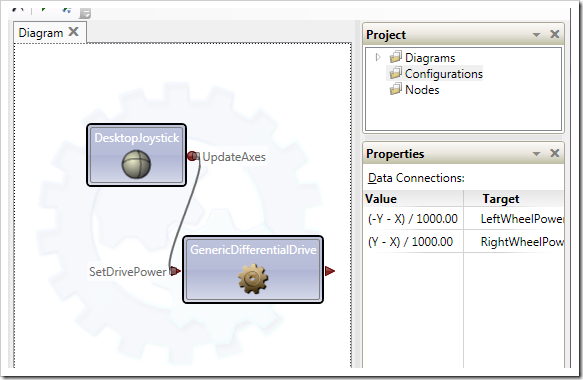The width and height of the screenshot is (583, 380).
Task: Select the LeftWheelPower target cell
Action: pos(514,219)
